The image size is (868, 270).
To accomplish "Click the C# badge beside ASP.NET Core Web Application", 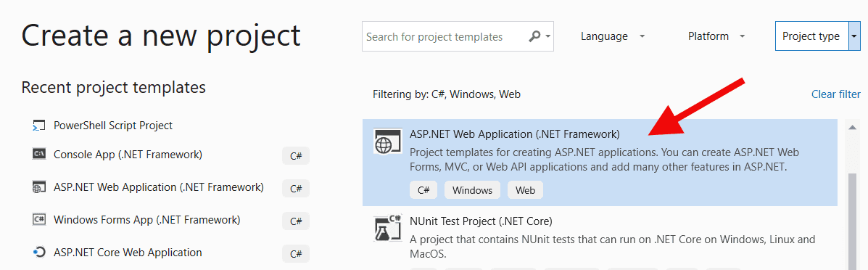I will pyautogui.click(x=296, y=255).
